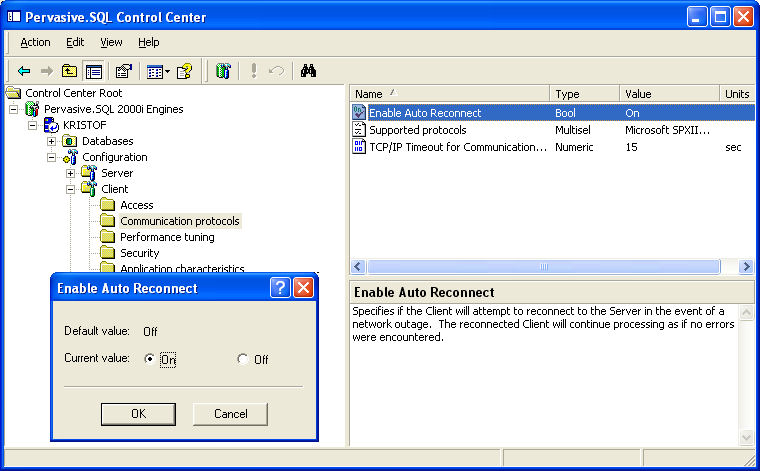Image resolution: width=760 pixels, height=471 pixels.
Task: Toggle the Show/Hide console tree icon
Action: 94,72
